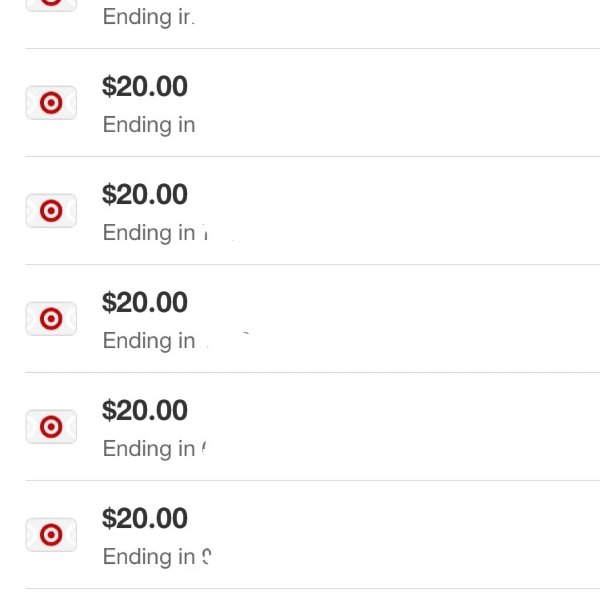Click the cut-off 'Ending in' text at the top

click(x=149, y=18)
